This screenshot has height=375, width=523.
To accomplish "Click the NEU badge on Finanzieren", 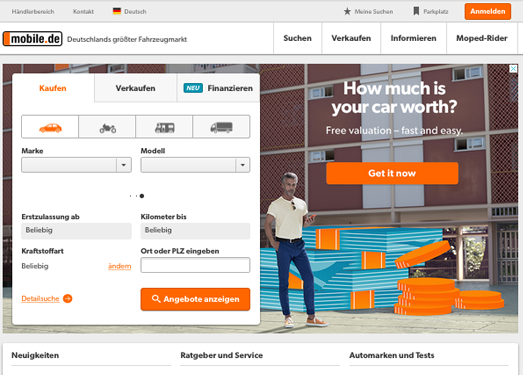I will (193, 88).
